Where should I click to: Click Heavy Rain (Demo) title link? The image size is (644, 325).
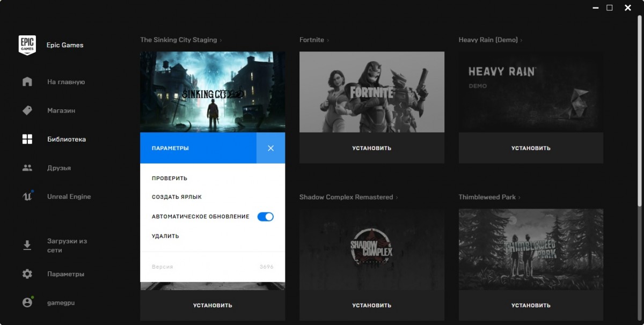[488, 40]
